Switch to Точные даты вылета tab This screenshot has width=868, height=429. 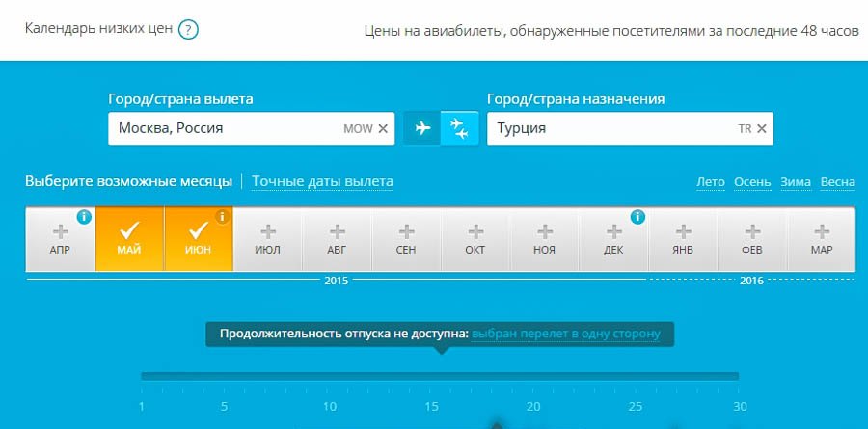[x=323, y=181]
